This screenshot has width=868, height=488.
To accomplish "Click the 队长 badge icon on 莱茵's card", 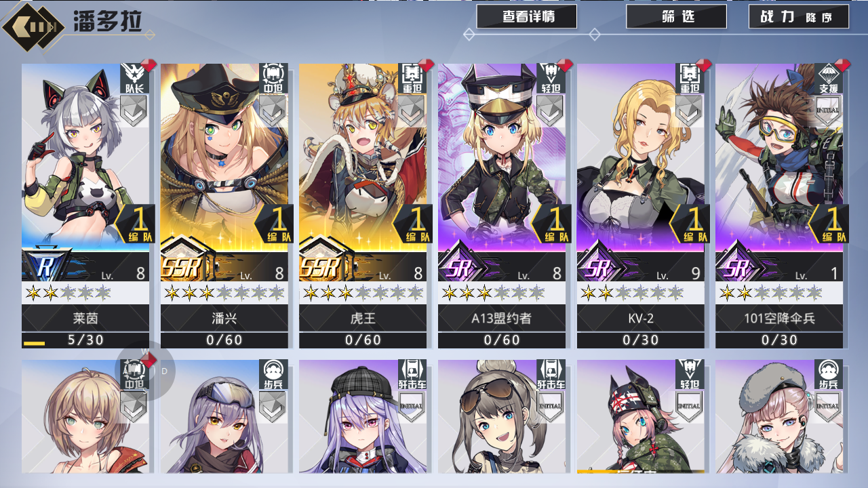I will (134, 78).
